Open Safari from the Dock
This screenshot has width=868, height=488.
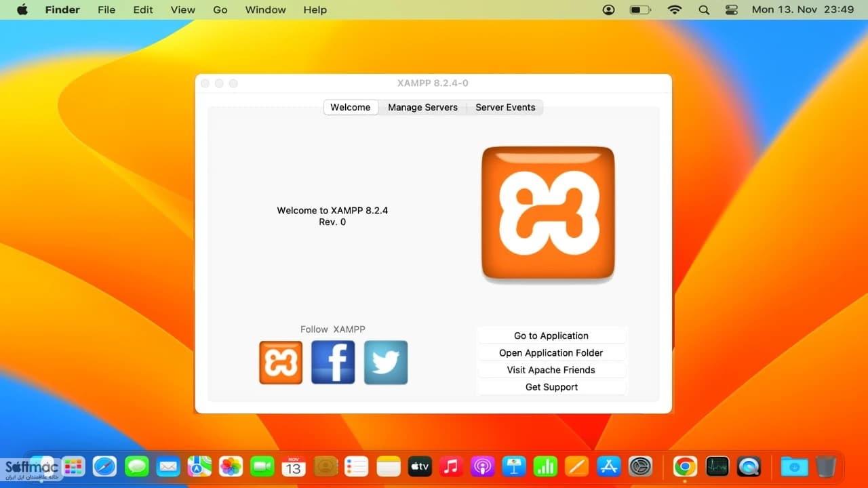tap(104, 466)
